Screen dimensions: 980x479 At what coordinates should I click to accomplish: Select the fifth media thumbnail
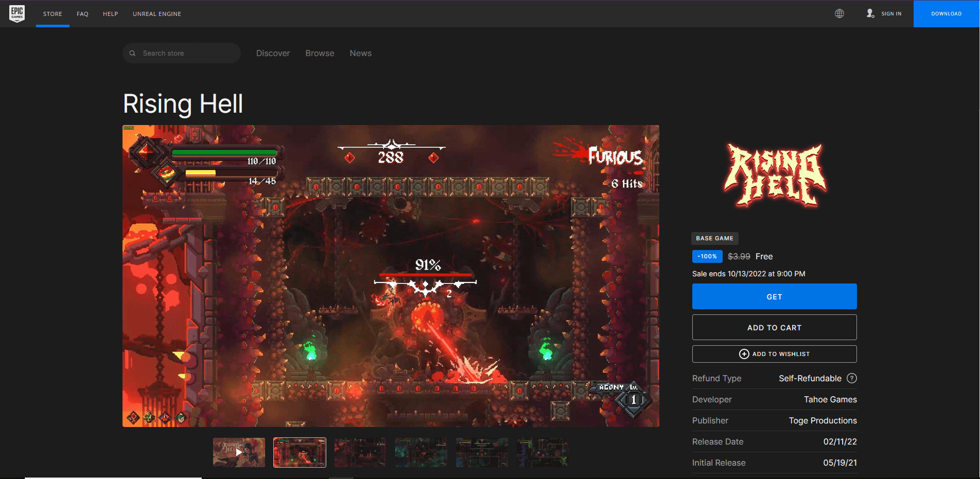pos(482,453)
